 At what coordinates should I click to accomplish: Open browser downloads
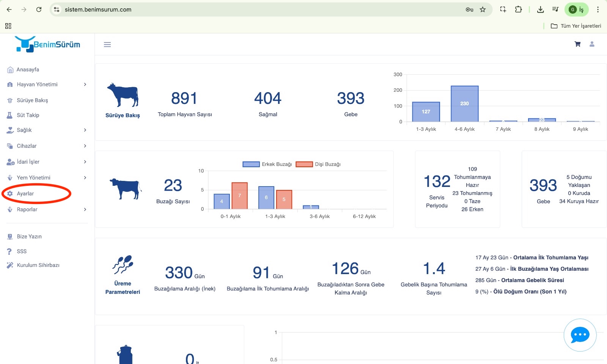click(x=540, y=9)
